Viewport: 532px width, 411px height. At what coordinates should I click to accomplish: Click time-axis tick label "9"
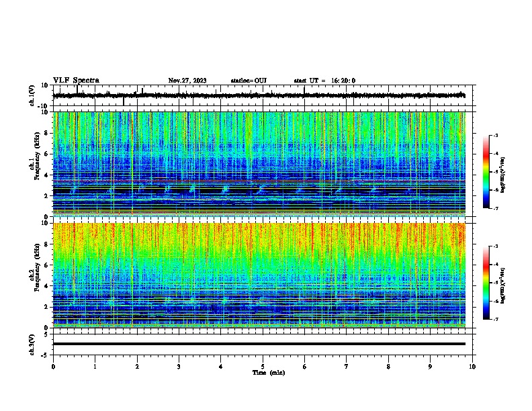click(430, 367)
